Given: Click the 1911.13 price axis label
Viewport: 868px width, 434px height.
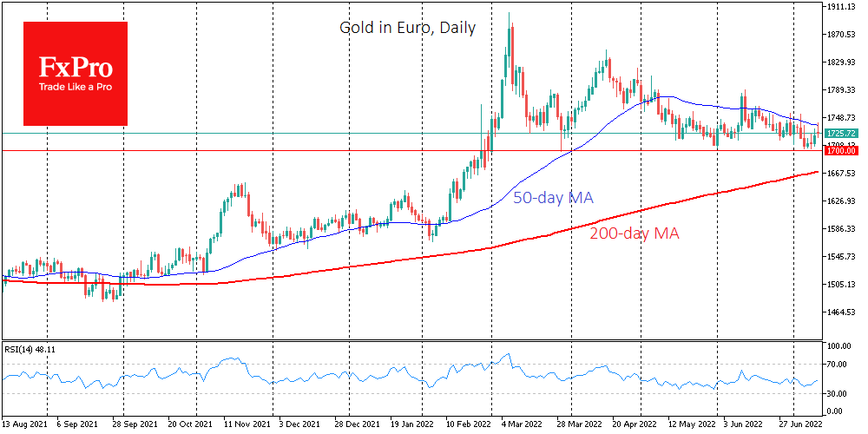Looking at the screenshot, I should point(840,7).
